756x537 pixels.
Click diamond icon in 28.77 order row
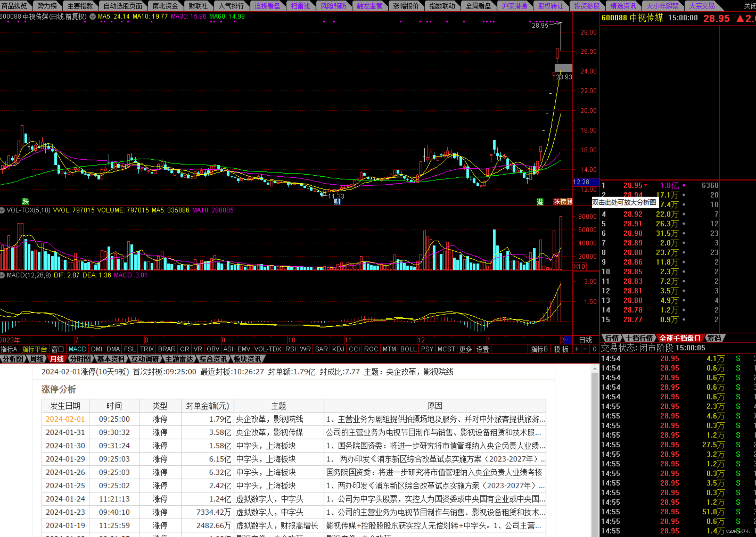pyautogui.click(x=684, y=319)
